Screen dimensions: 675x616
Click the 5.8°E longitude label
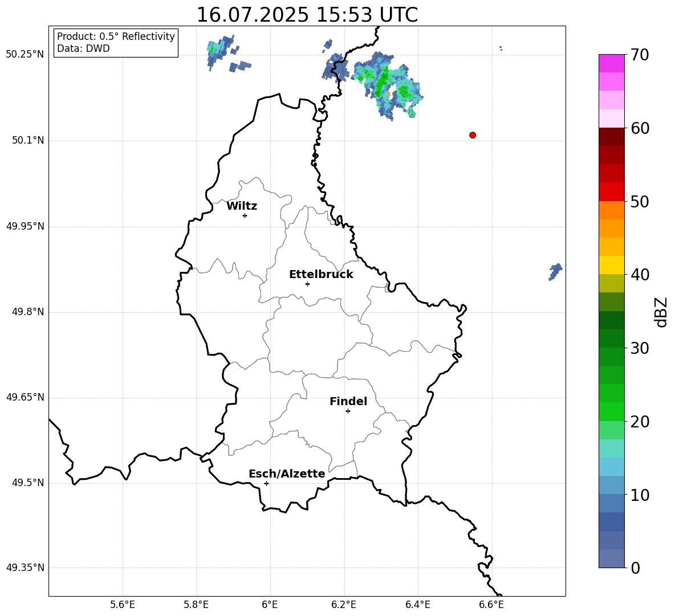(196, 605)
